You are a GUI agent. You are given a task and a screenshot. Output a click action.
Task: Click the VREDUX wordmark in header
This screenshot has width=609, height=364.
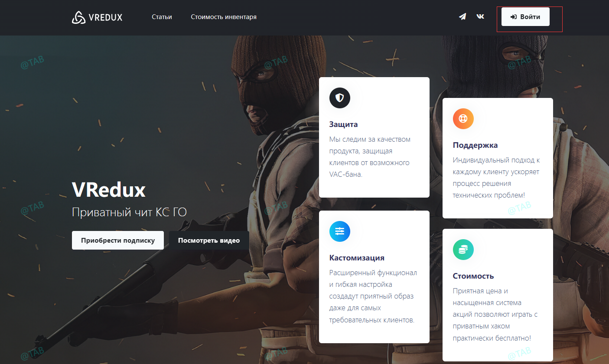tap(105, 17)
